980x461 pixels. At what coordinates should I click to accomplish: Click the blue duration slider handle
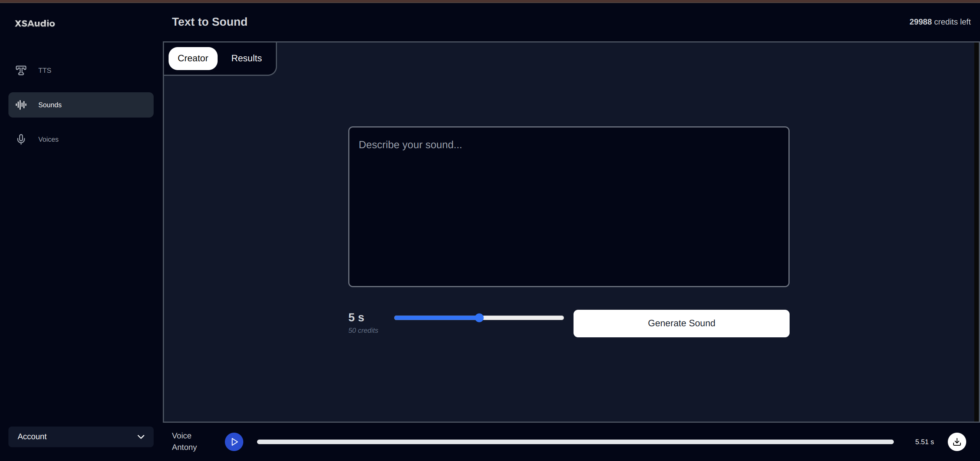(x=479, y=318)
